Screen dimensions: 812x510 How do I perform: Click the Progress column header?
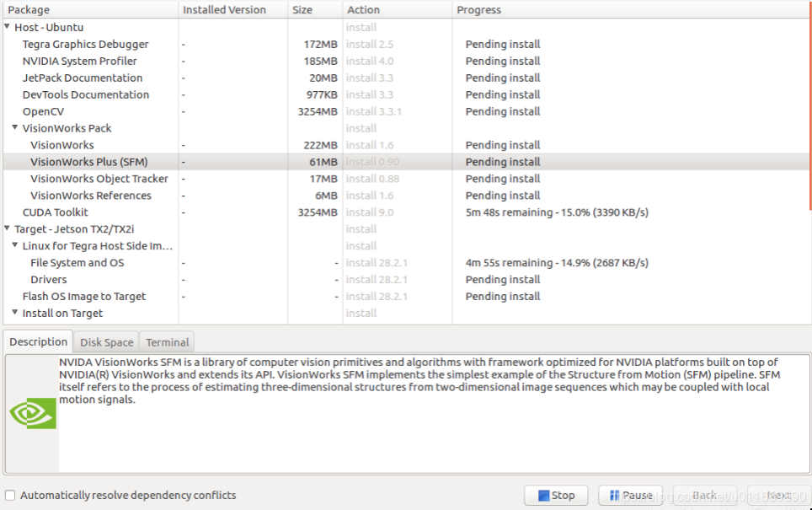[632, 10]
